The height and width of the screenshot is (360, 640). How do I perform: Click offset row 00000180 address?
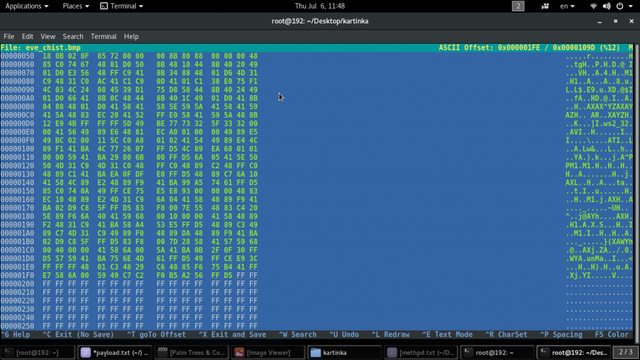tap(18, 216)
